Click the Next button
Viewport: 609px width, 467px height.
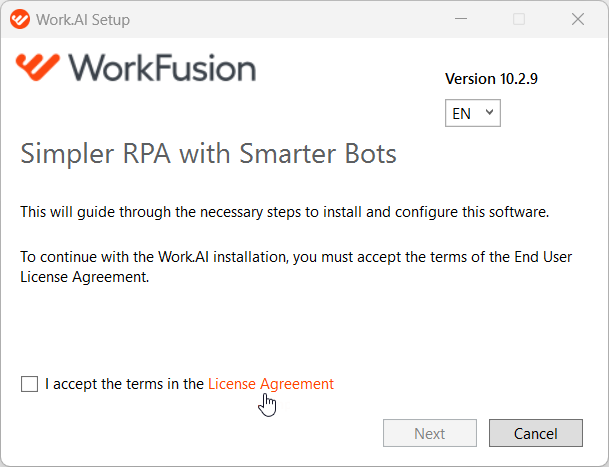coord(430,433)
